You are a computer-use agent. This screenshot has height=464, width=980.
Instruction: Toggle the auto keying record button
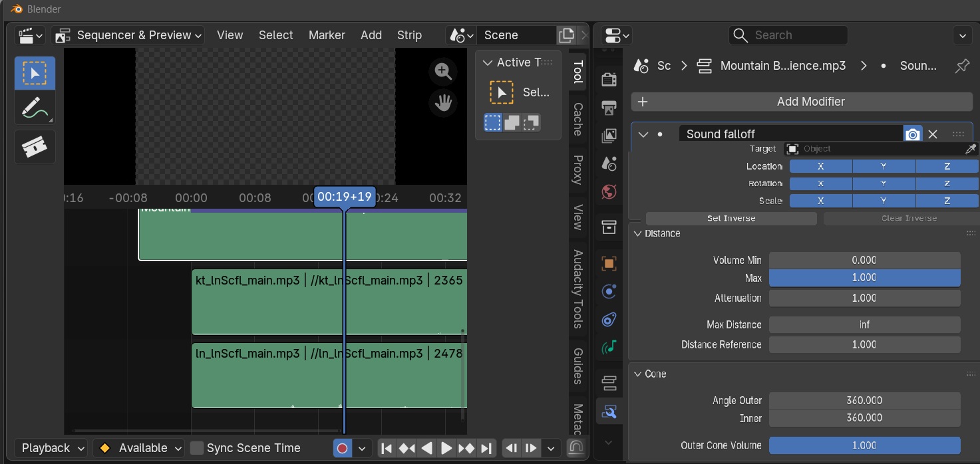click(x=342, y=448)
